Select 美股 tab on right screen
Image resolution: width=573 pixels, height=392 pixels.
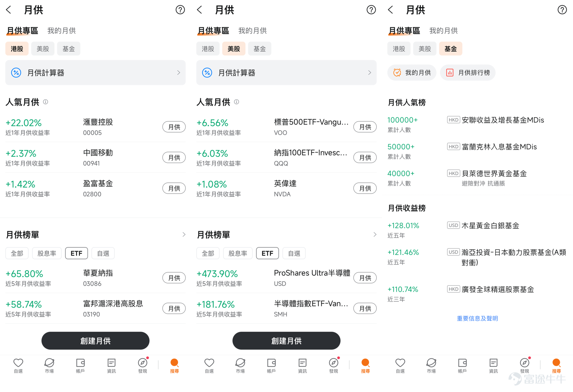click(x=425, y=49)
